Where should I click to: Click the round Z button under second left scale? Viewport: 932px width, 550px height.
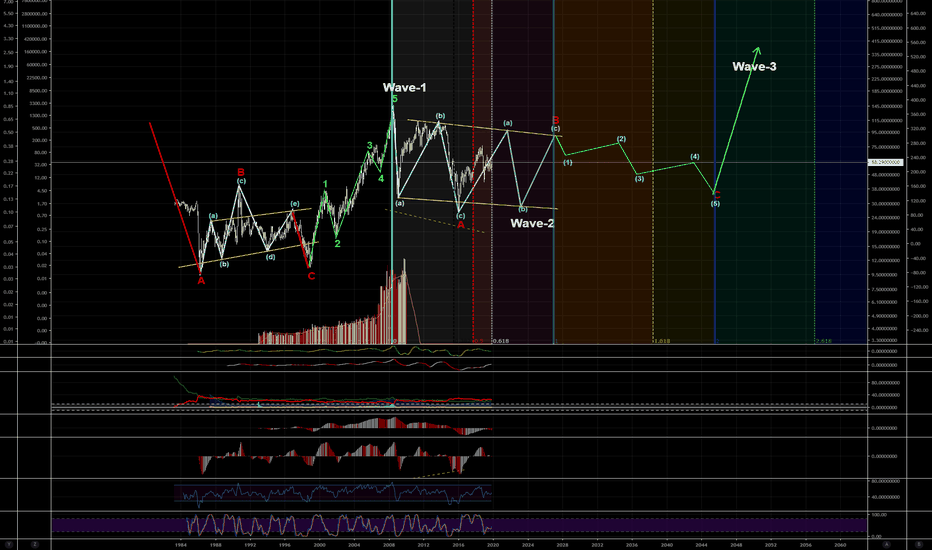[35, 544]
